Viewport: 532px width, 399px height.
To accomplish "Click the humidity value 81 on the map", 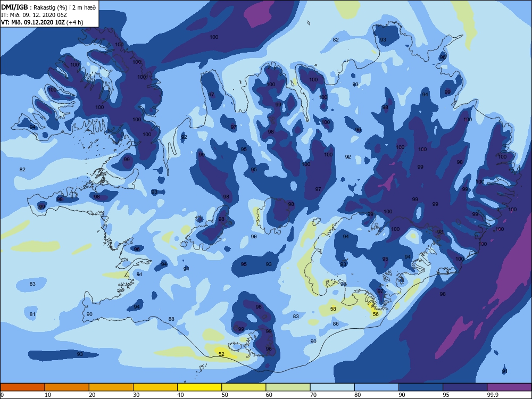I will click(32, 314).
